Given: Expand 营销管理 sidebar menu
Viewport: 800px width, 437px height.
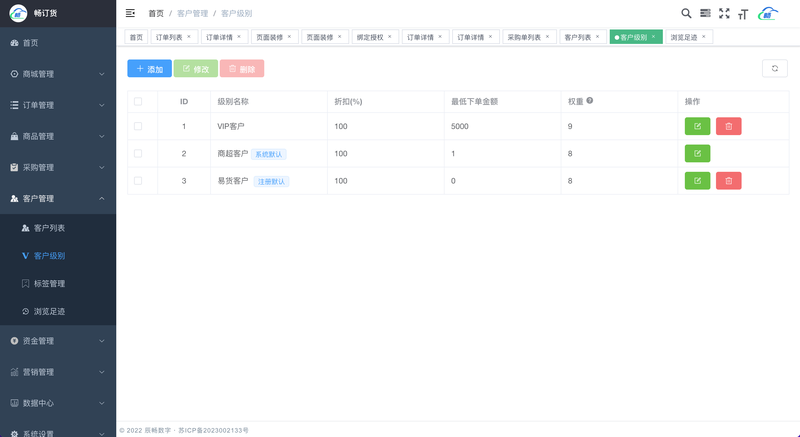Looking at the screenshot, I should [58, 372].
